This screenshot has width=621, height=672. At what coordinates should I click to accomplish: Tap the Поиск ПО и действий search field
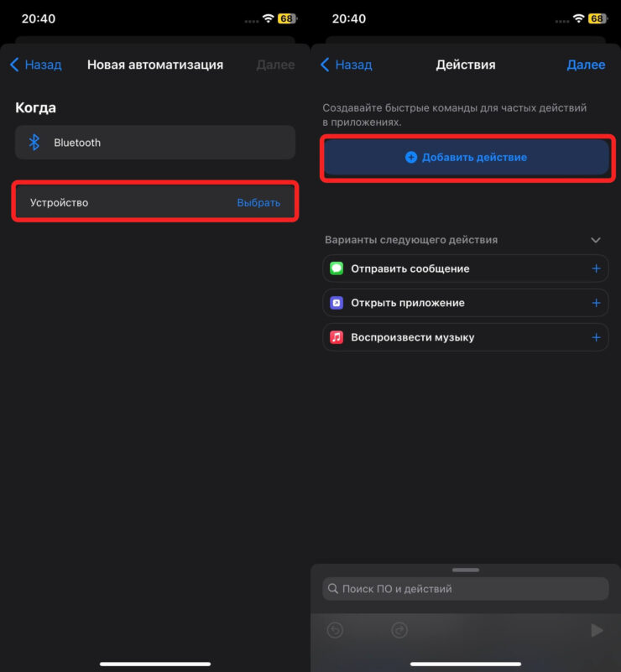[466, 589]
